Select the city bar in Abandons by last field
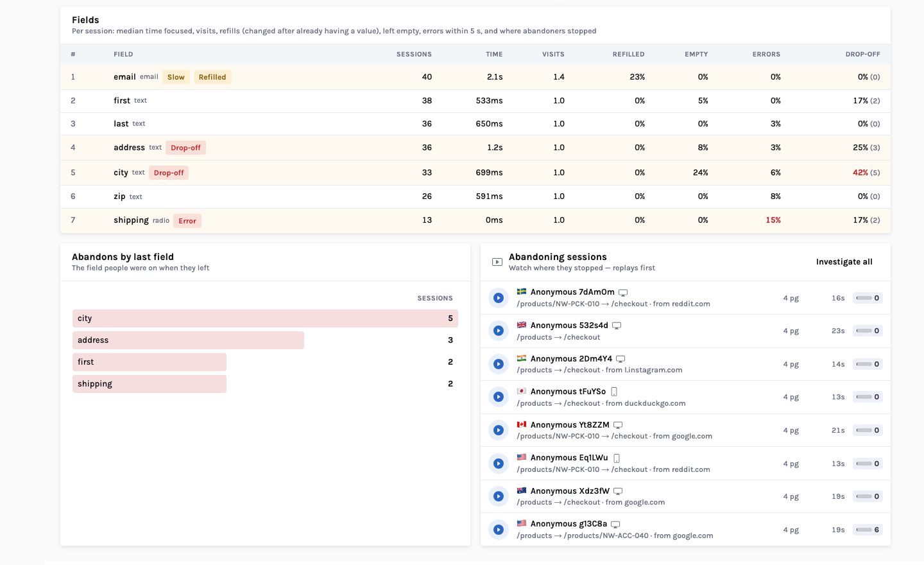This screenshot has height=565, width=924. 265,318
